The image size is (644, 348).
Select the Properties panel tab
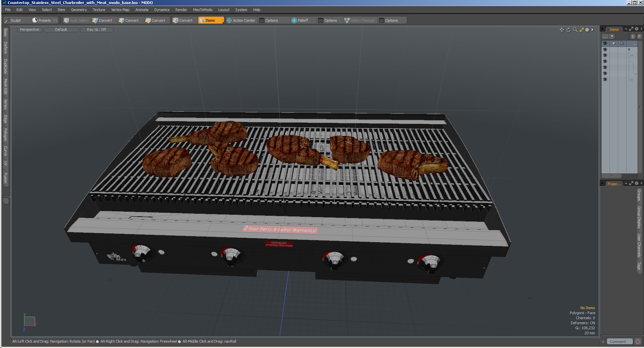[x=614, y=184]
